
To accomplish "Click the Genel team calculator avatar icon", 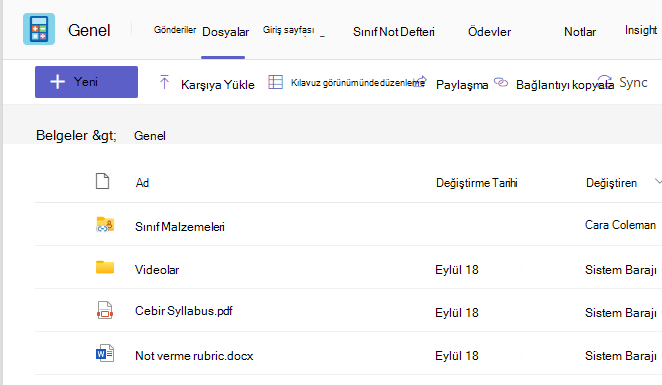I will click(39, 29).
